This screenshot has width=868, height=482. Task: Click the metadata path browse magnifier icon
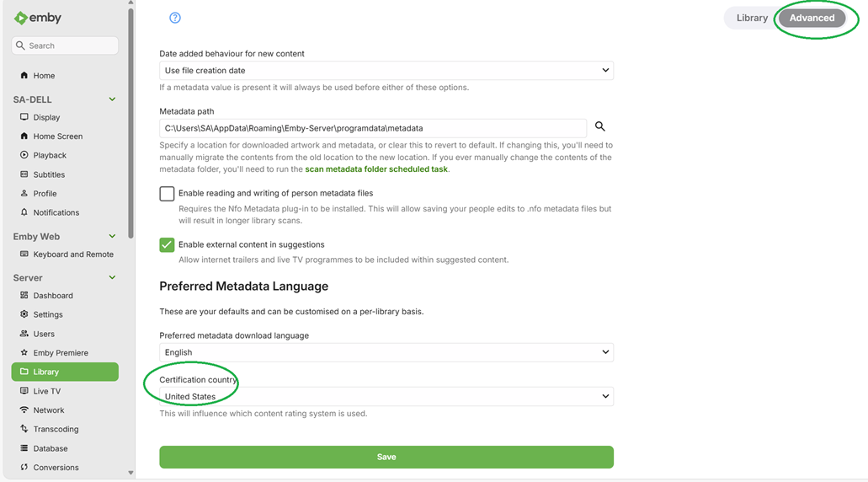[600, 126]
